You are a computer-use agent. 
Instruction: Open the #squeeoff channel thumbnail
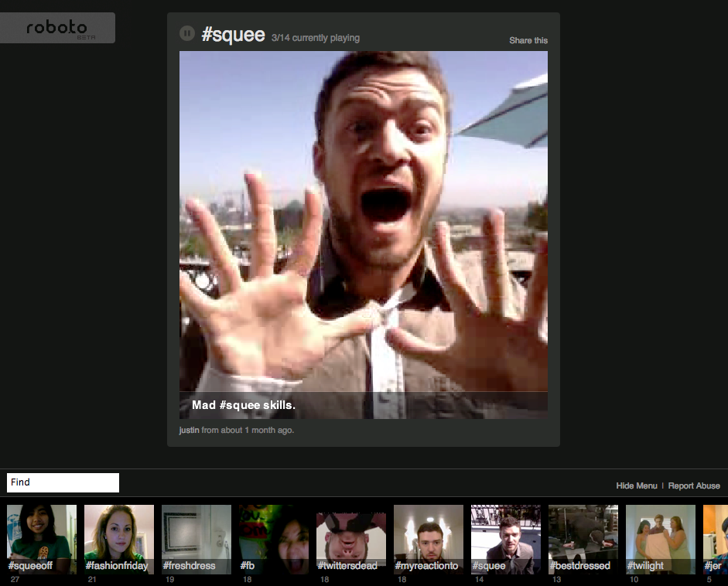tap(42, 539)
